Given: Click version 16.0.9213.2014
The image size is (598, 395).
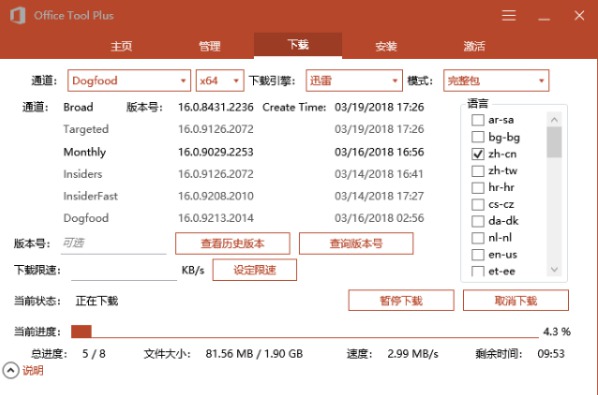Looking at the screenshot, I should (216, 218).
